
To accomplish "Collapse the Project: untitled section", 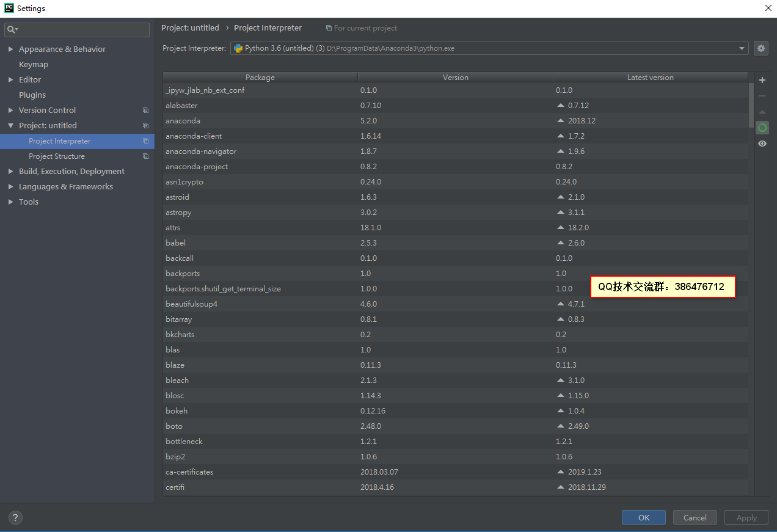I will pos(11,126).
